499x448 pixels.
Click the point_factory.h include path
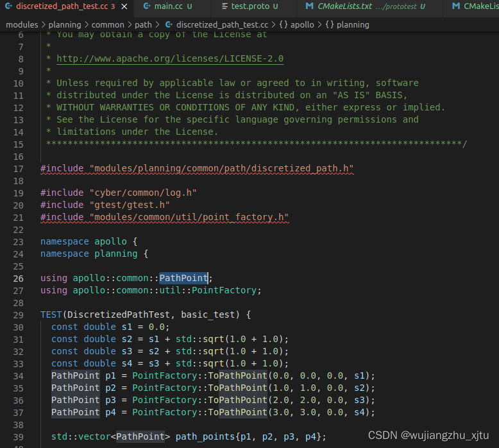[x=189, y=217]
